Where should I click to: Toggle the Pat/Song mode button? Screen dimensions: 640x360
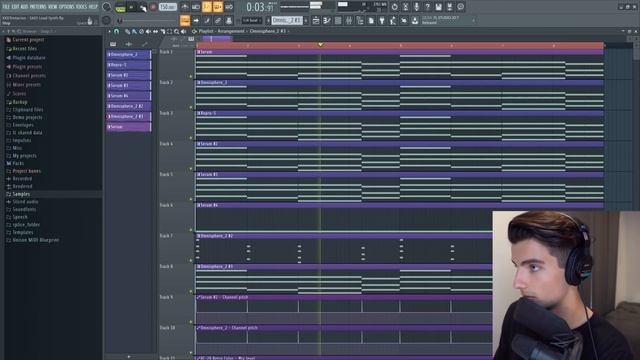click(120, 7)
